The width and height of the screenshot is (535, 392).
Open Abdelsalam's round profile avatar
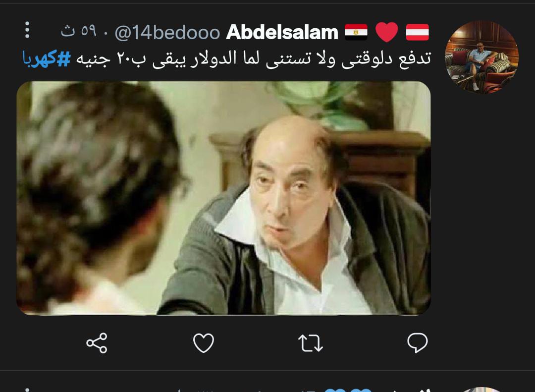[x=481, y=57]
